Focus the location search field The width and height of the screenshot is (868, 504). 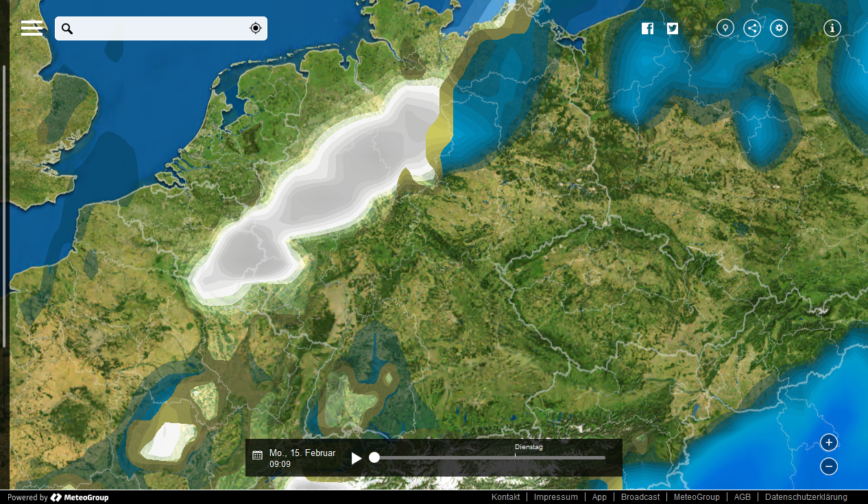point(161,28)
